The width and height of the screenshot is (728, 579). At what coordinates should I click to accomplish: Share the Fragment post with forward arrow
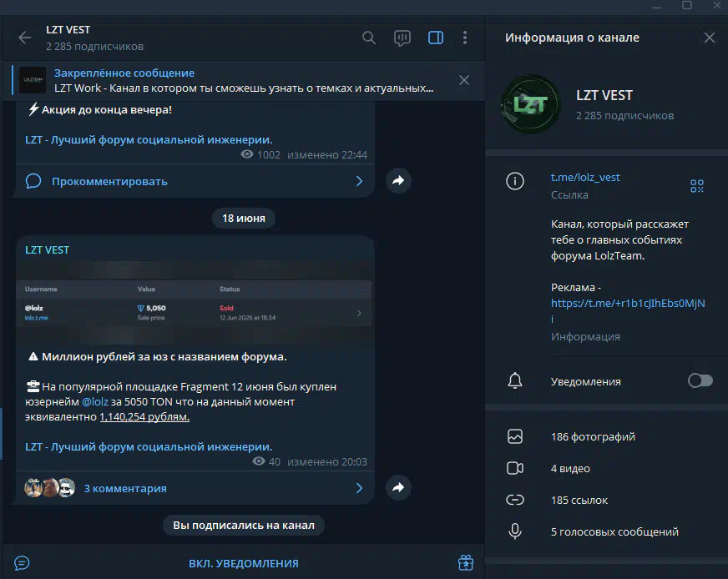pyautogui.click(x=398, y=487)
